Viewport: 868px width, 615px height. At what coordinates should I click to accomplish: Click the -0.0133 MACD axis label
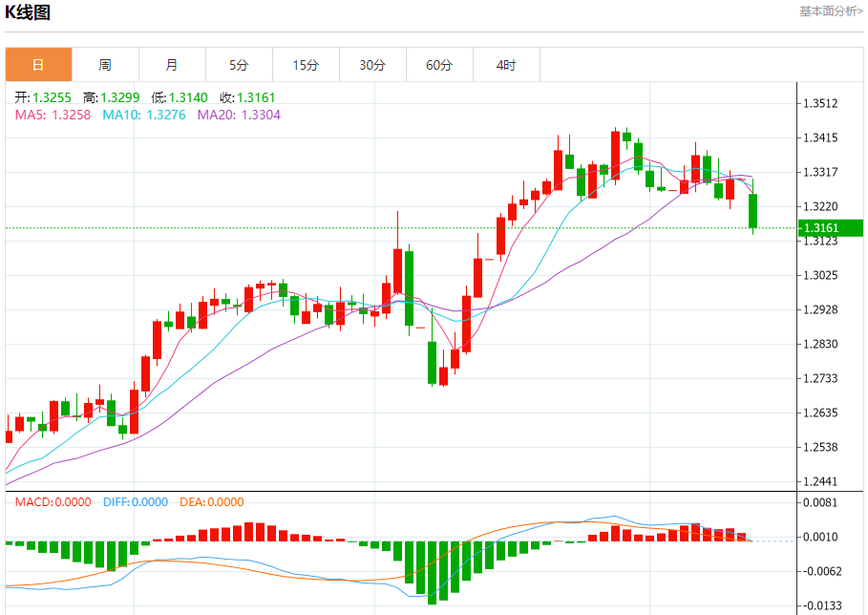tap(822, 605)
